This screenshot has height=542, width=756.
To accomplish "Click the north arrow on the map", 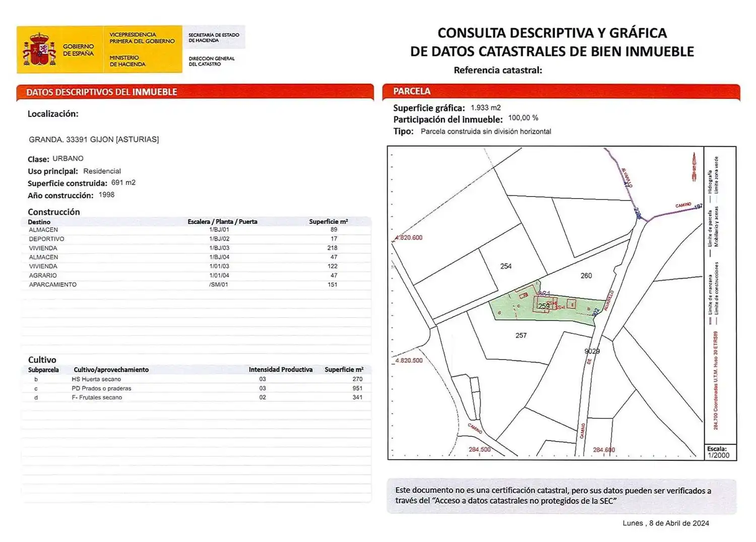I will coord(694,167).
